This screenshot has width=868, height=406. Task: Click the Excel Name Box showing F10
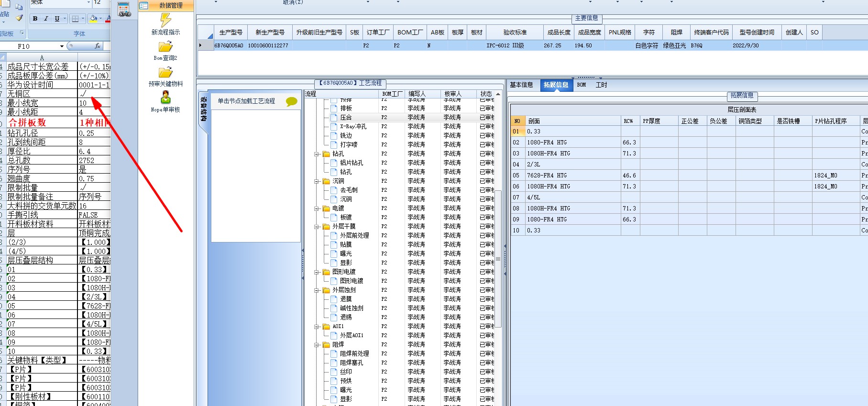(x=30, y=46)
